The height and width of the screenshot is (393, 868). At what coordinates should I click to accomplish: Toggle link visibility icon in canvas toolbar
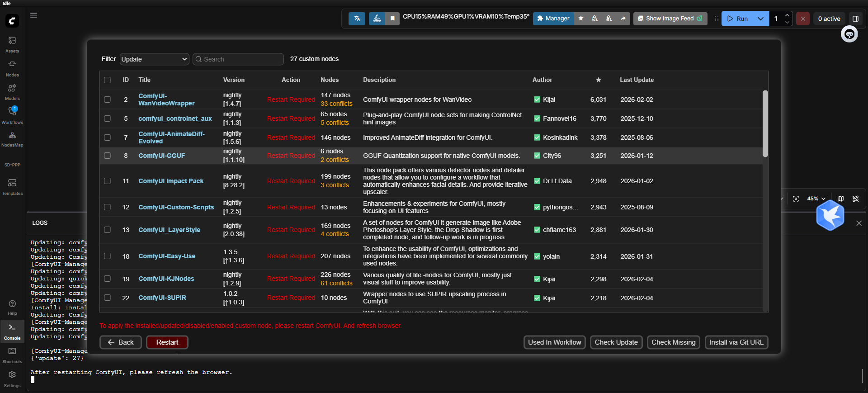[x=855, y=199]
